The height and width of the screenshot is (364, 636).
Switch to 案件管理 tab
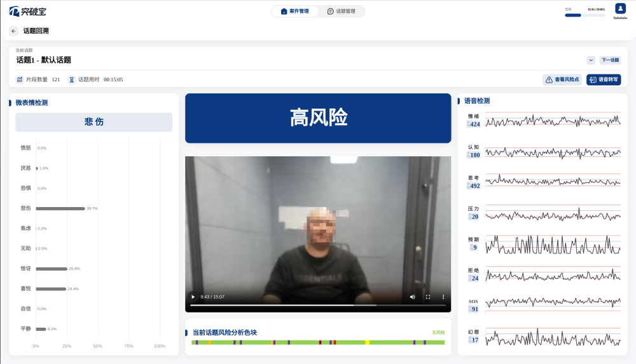tap(295, 11)
